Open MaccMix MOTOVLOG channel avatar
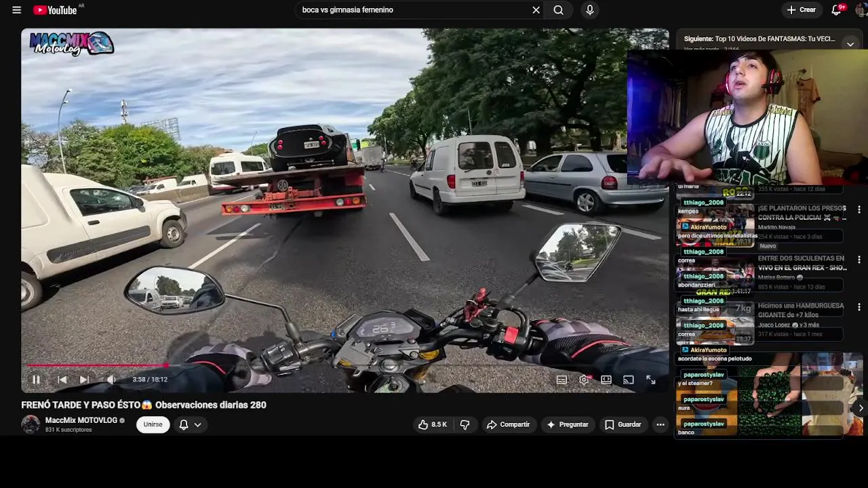This screenshot has height=488, width=868. coord(31,424)
